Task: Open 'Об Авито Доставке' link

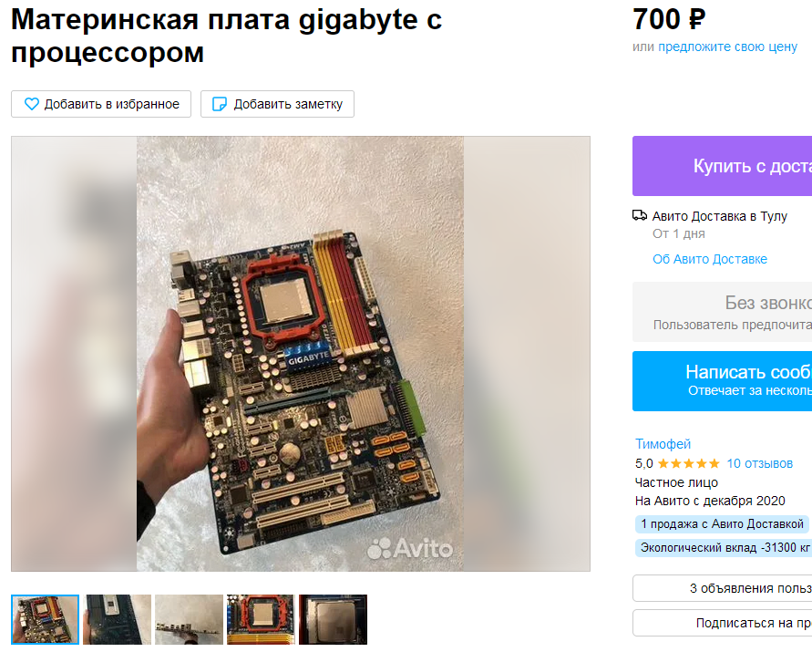Action: [709, 259]
